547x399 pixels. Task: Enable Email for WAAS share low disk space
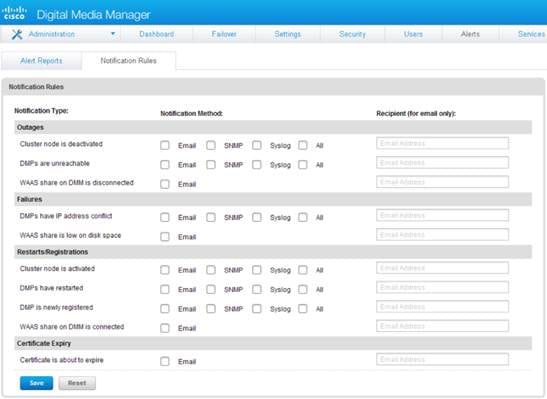[x=165, y=237]
